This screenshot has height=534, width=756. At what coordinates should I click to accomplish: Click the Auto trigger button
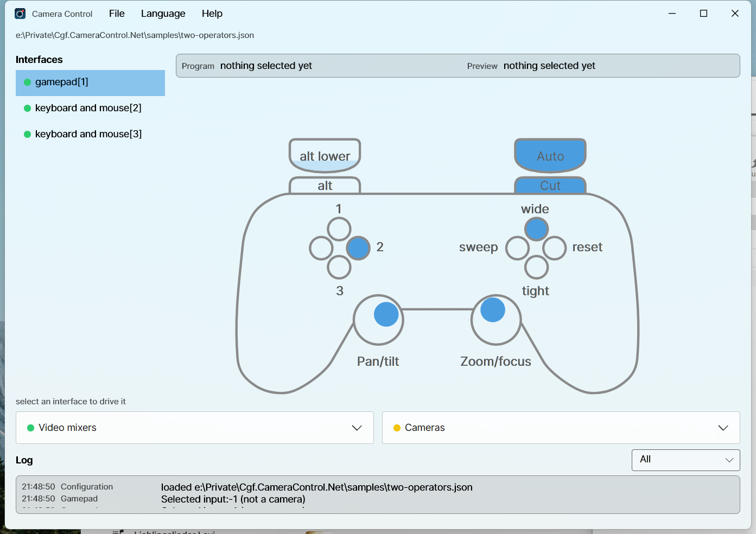pyautogui.click(x=550, y=156)
